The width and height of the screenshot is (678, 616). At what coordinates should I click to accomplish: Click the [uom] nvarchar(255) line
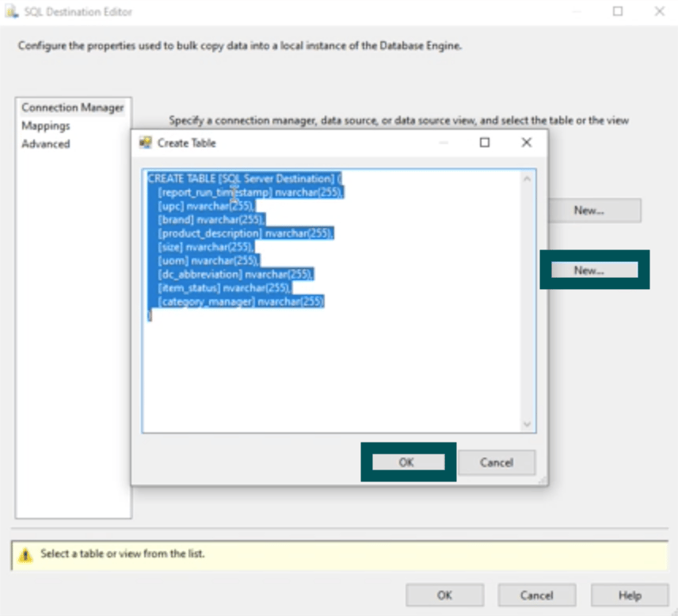pos(208,261)
